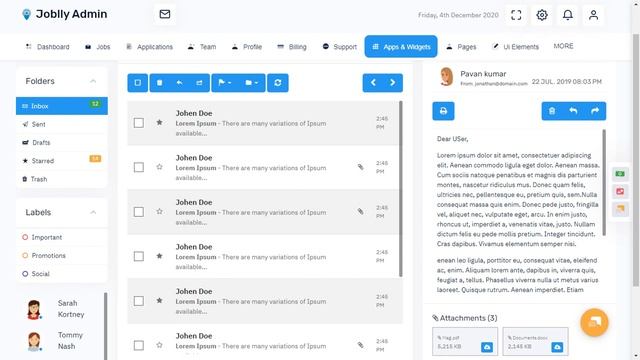Viewport: 640px width, 360px height.
Task: Delete the open message via the reading pane trash
Action: [552, 111]
